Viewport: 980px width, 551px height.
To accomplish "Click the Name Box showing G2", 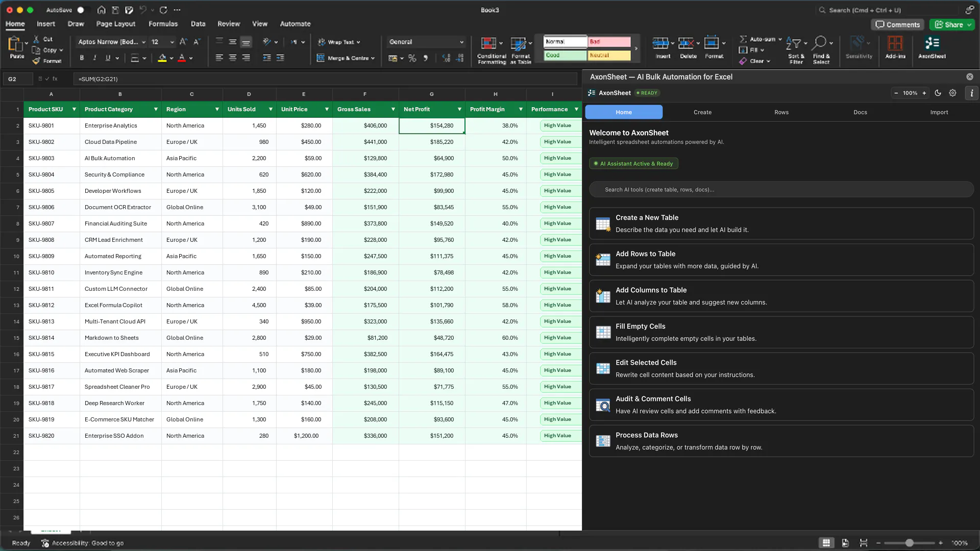I will click(18, 79).
